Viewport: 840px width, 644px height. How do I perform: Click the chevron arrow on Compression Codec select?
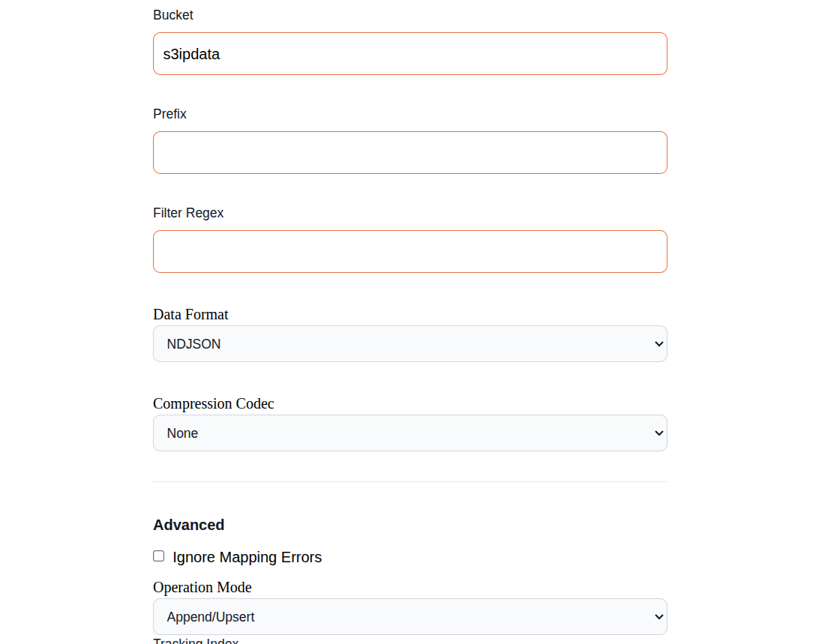tap(659, 433)
